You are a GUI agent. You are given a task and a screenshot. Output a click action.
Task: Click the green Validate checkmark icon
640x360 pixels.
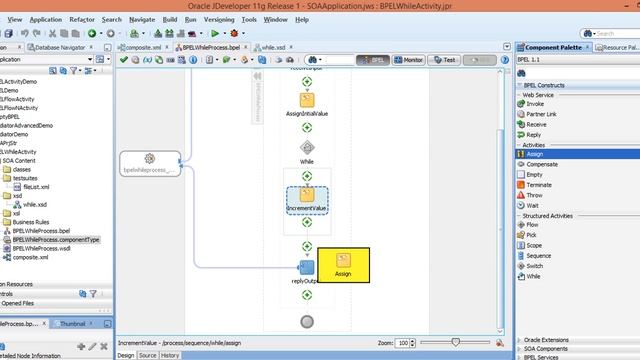[x=124, y=60]
